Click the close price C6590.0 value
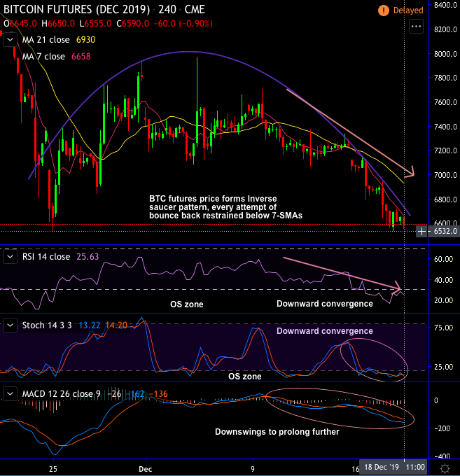This screenshot has height=476, width=460. point(133,24)
